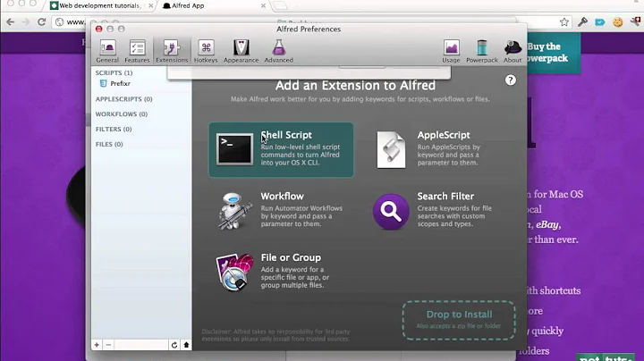644x361 pixels.
Task: Open the Features preferences pane
Action: click(137, 51)
